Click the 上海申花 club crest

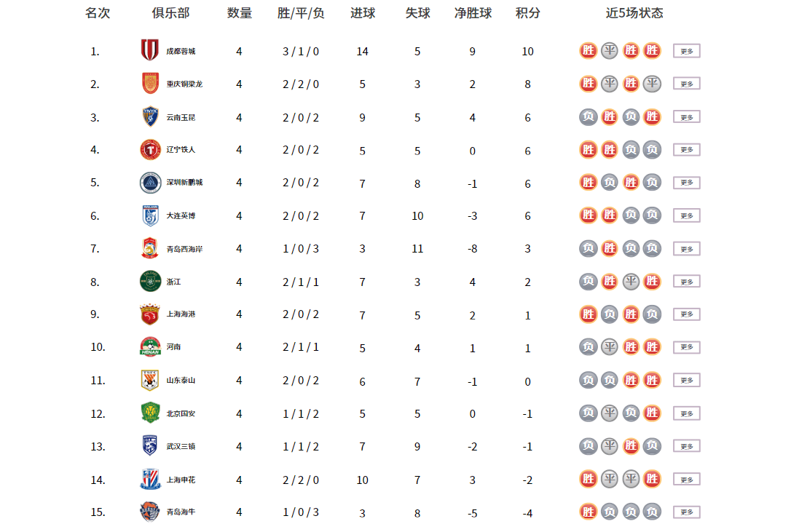pos(150,480)
